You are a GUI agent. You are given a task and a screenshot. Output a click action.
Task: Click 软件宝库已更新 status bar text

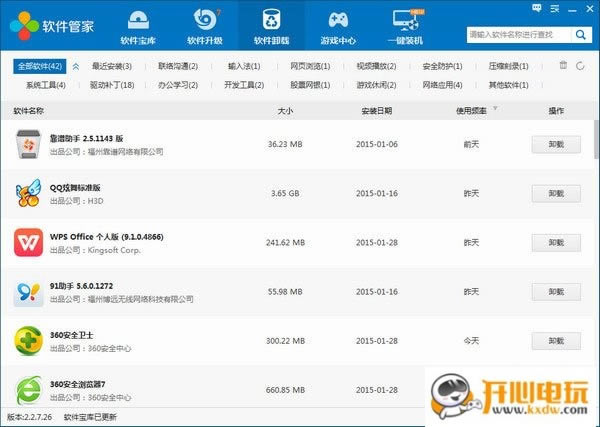90,417
